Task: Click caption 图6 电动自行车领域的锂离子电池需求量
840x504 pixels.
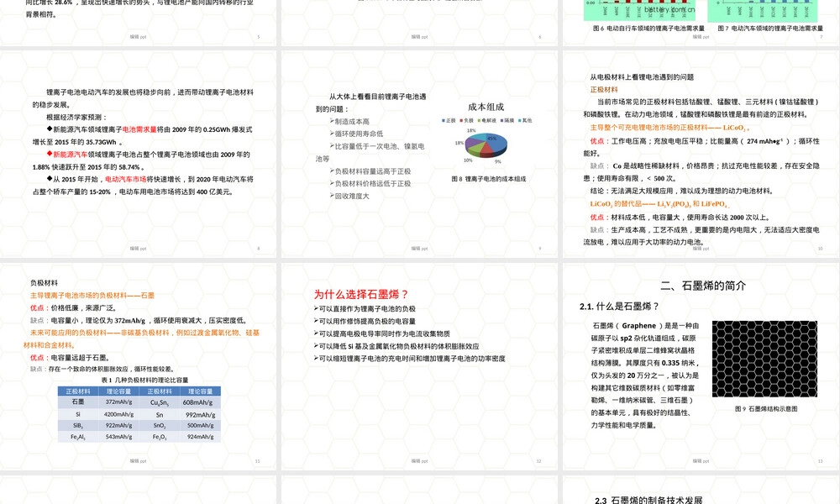Action: [648, 29]
